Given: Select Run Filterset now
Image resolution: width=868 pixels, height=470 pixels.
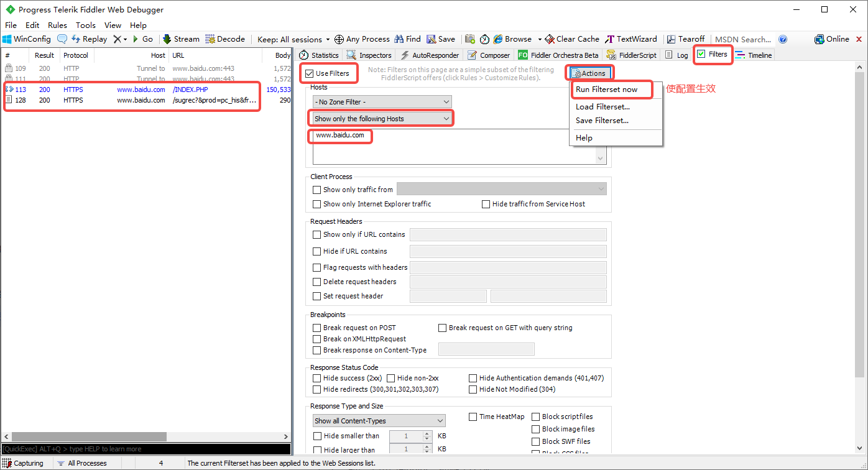Looking at the screenshot, I should click(x=606, y=90).
